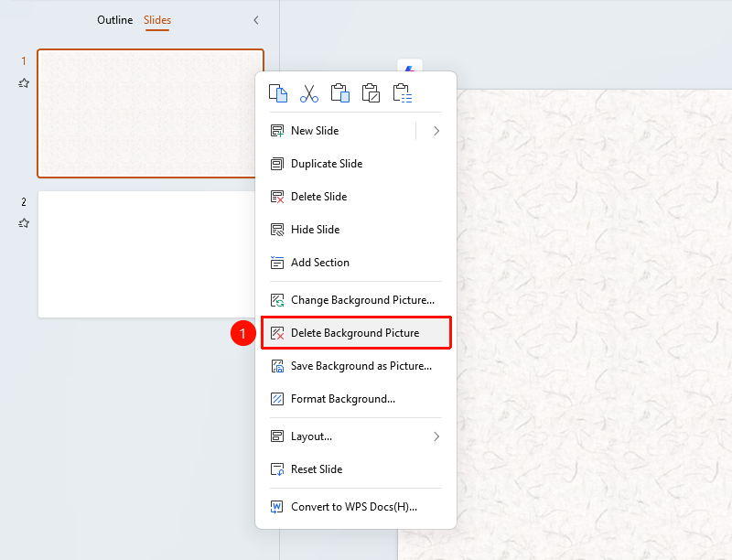Viewport: 732px width, 560px height.
Task: Choose Delete Background Picture
Action: pos(356,333)
